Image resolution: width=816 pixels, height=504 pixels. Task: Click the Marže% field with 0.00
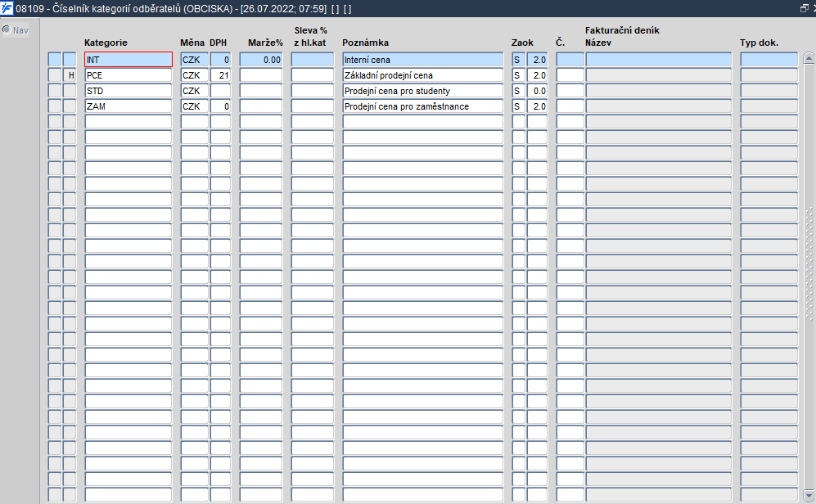tap(261, 60)
